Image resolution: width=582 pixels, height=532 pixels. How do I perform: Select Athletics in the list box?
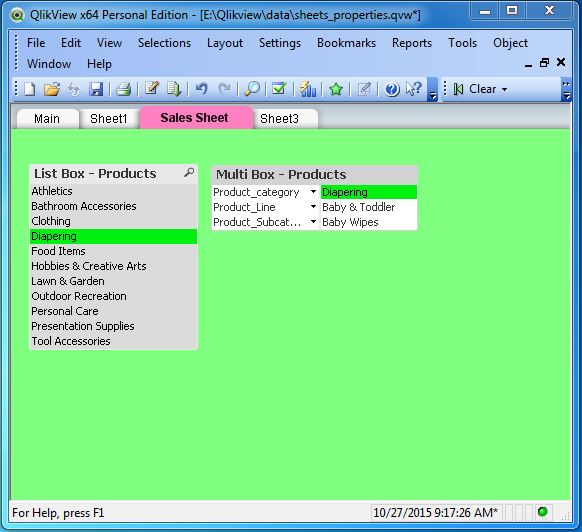114,191
